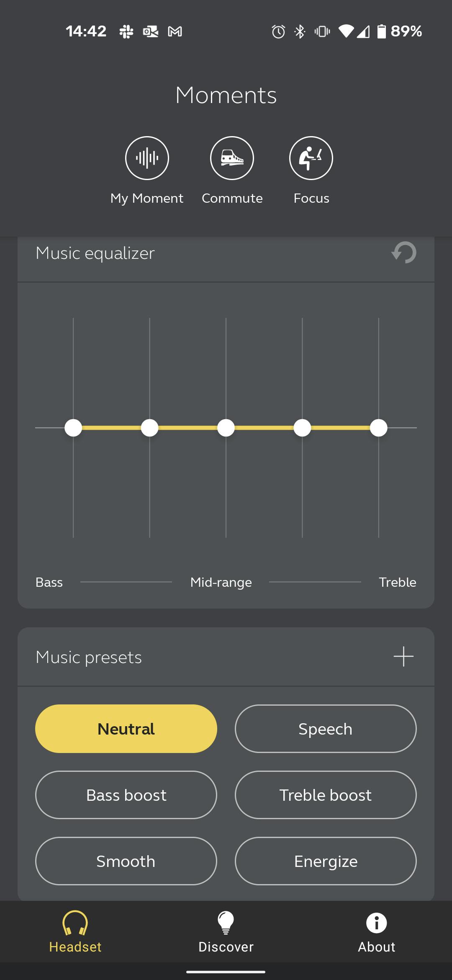Apply the Smooth preset
This screenshot has height=980, width=452.
pyautogui.click(x=126, y=861)
